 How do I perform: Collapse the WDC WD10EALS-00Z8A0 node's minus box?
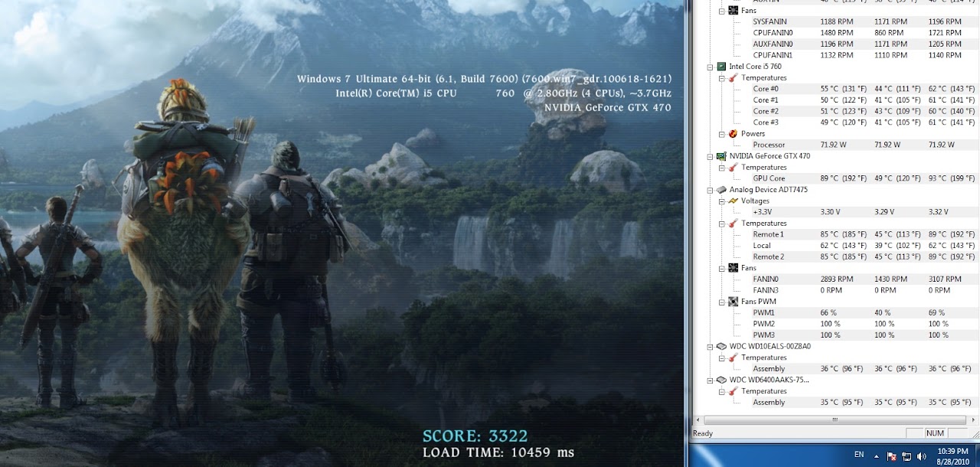click(710, 347)
